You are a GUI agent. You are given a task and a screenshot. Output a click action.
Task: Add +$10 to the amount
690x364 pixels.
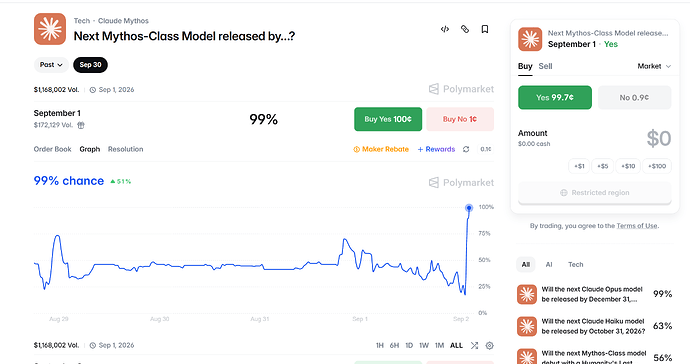tap(628, 166)
